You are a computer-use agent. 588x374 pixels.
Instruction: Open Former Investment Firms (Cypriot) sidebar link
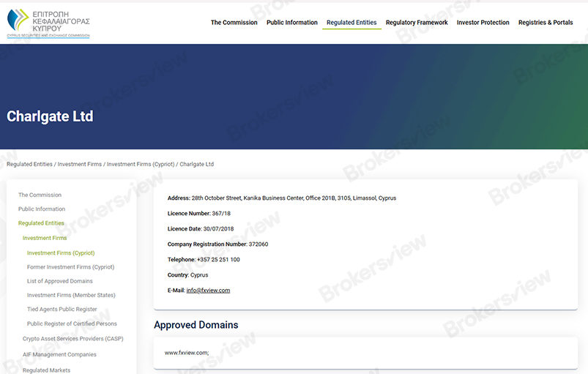[70, 267]
